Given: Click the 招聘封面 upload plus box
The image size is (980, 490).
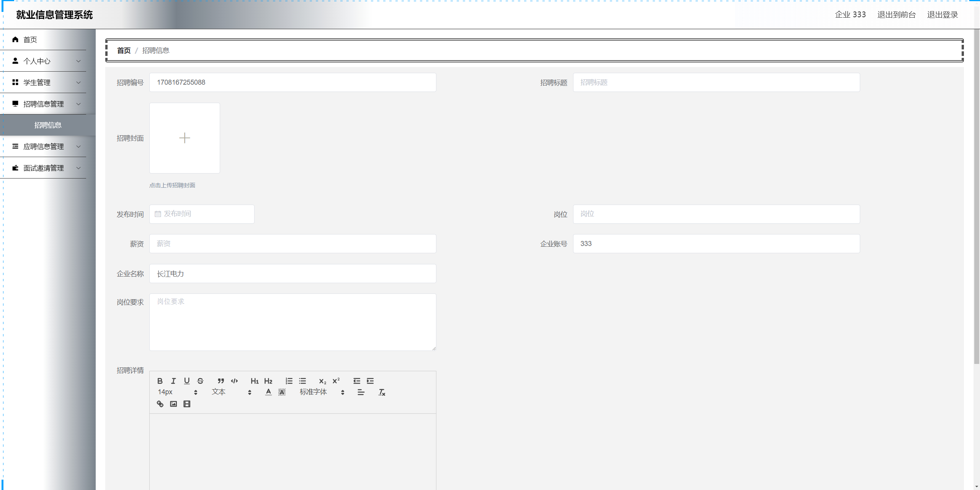Looking at the screenshot, I should click(185, 138).
